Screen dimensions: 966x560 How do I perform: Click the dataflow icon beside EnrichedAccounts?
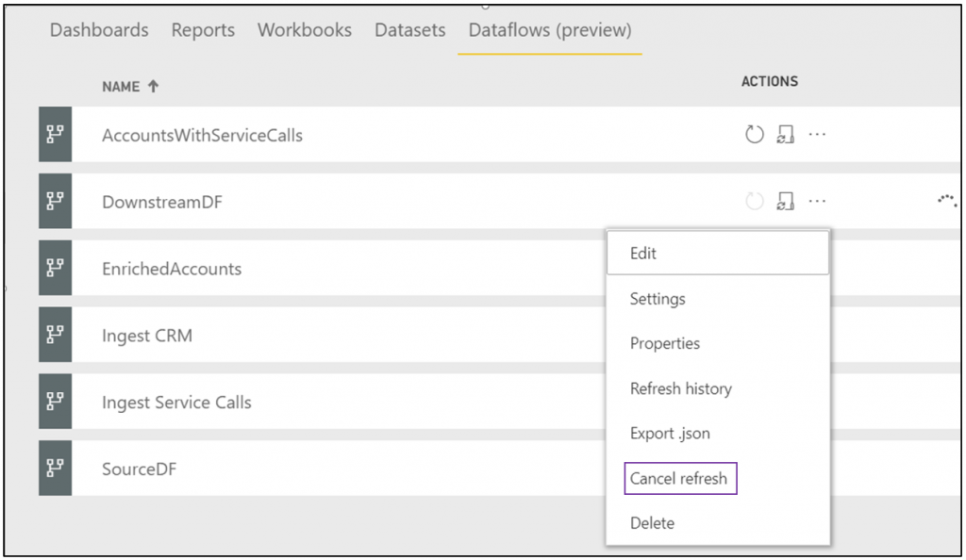tap(56, 268)
